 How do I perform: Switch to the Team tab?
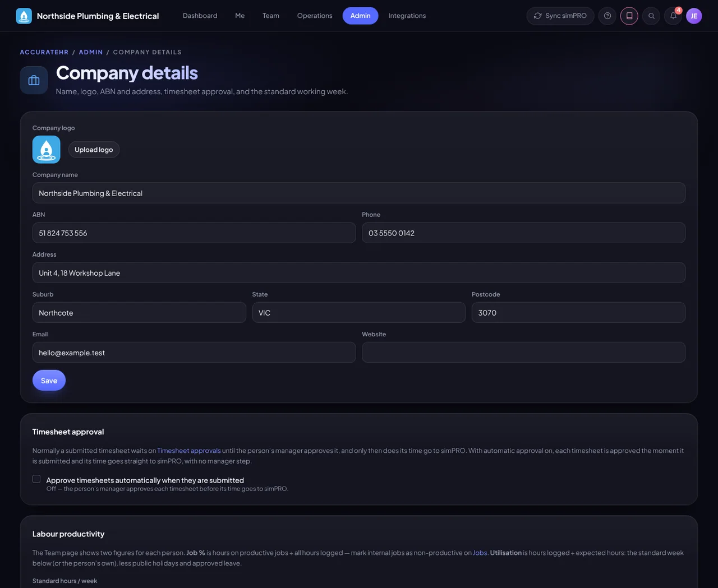pyautogui.click(x=271, y=16)
